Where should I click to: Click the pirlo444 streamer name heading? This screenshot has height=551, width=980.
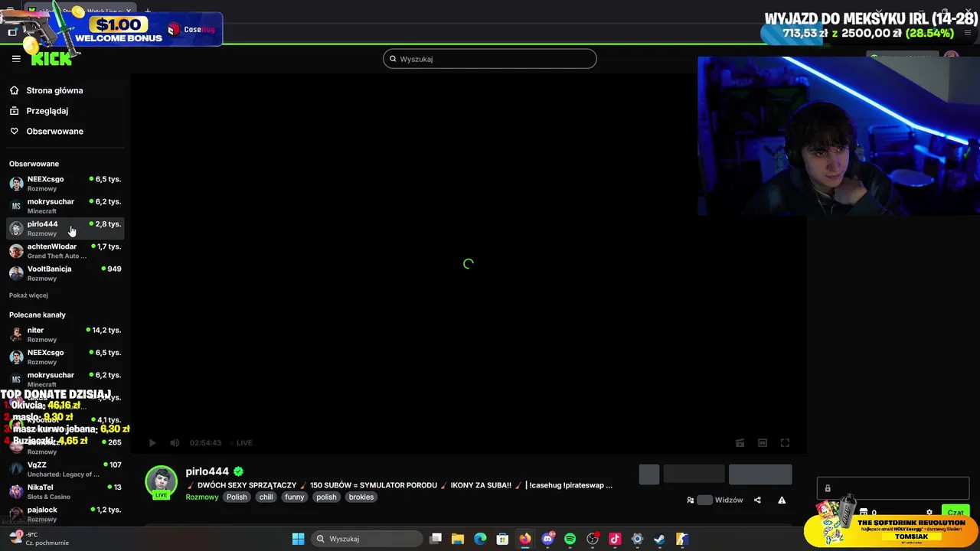[x=207, y=471]
